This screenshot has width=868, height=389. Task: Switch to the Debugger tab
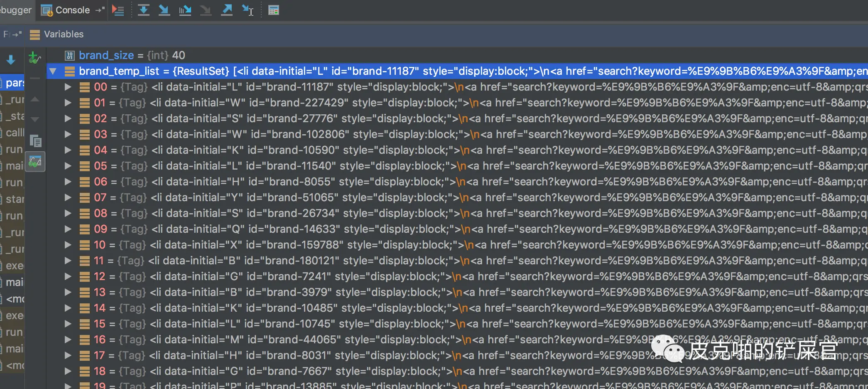(x=16, y=10)
